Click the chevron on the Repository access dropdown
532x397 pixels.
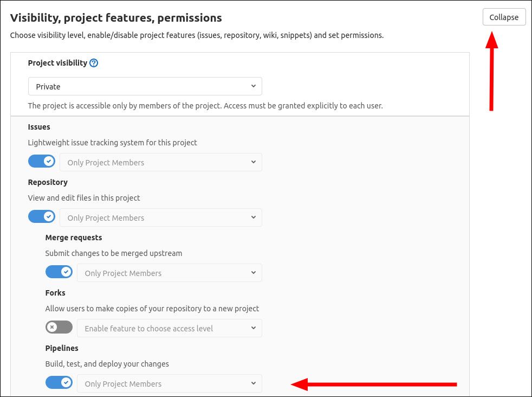(253, 217)
